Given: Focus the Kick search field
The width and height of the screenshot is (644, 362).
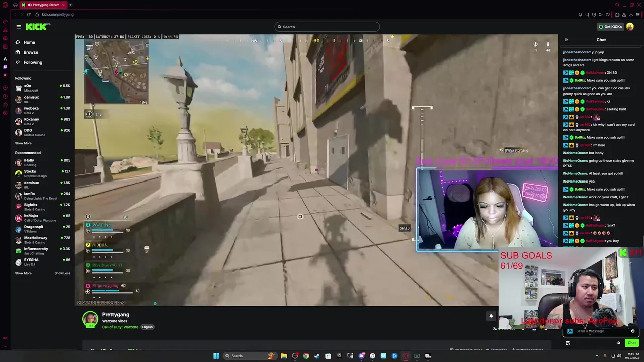Looking at the screenshot, I should pyautogui.click(x=327, y=27).
